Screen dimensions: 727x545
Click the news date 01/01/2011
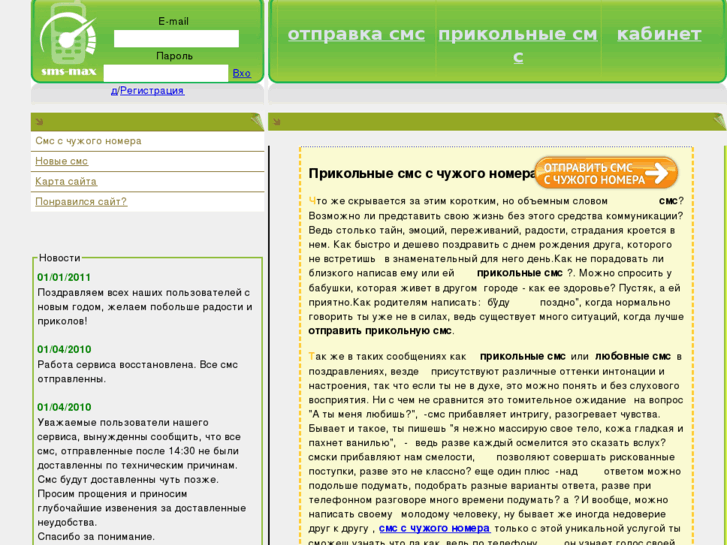point(64,277)
